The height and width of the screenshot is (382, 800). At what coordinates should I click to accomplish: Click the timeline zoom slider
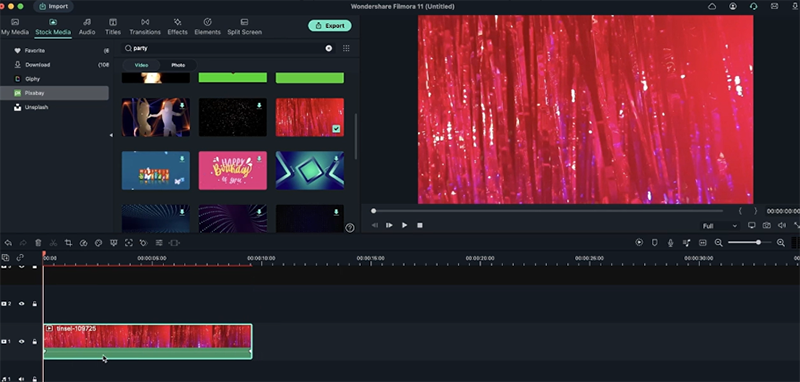[x=749, y=243]
